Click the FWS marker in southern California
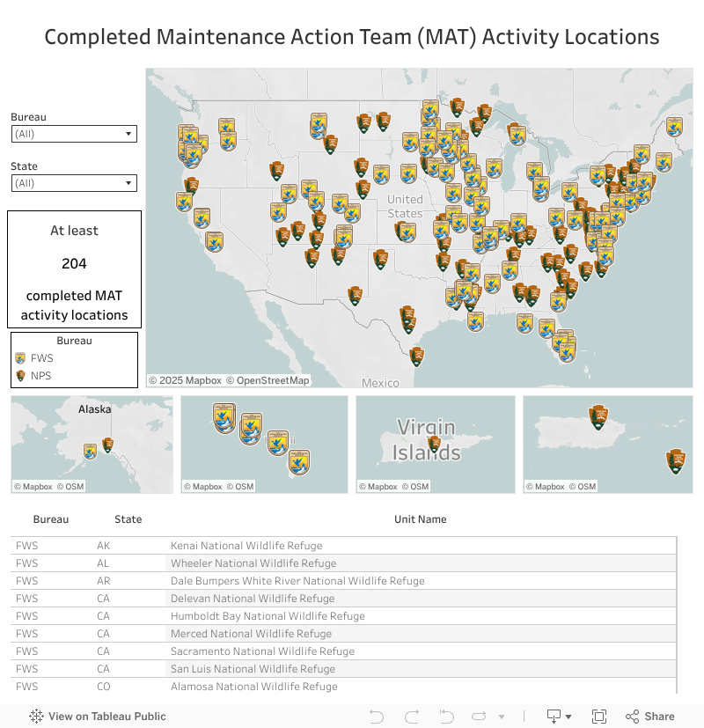The image size is (704, 728). 214,242
